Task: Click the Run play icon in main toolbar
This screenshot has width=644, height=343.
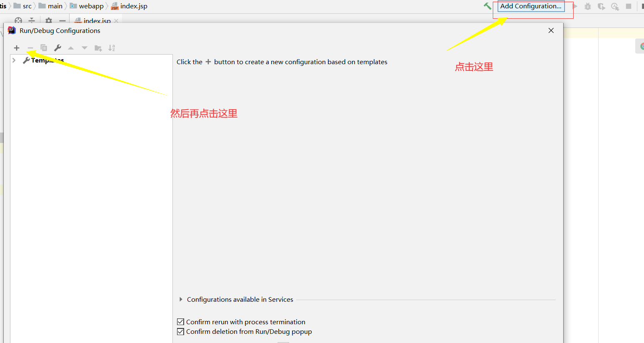Action: tap(575, 6)
